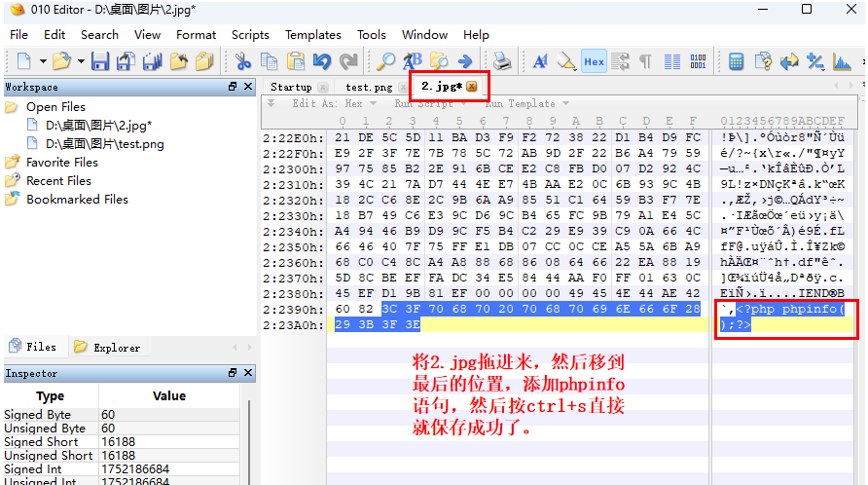This screenshot has width=868, height=485.
Task: Open the Edit As: Hex dropdown
Action: [x=335, y=103]
